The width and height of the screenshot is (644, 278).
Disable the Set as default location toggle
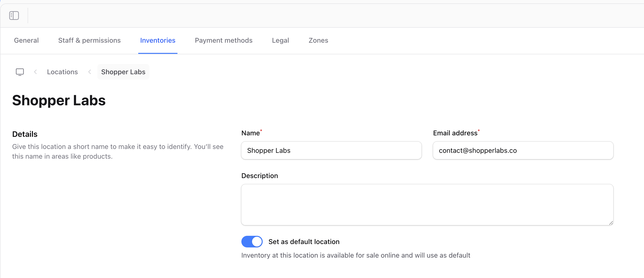coord(252,241)
